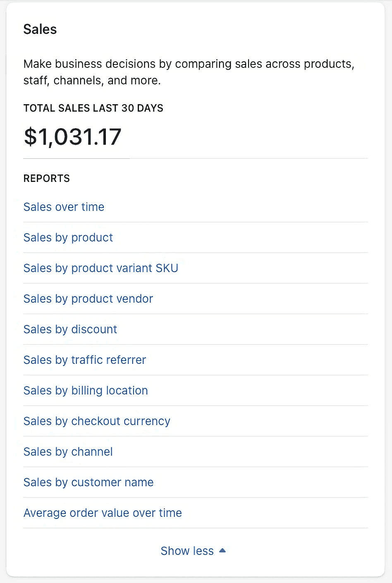View Sales by product variant SKU
Image resolution: width=392 pixels, height=583 pixels.
[x=101, y=268]
